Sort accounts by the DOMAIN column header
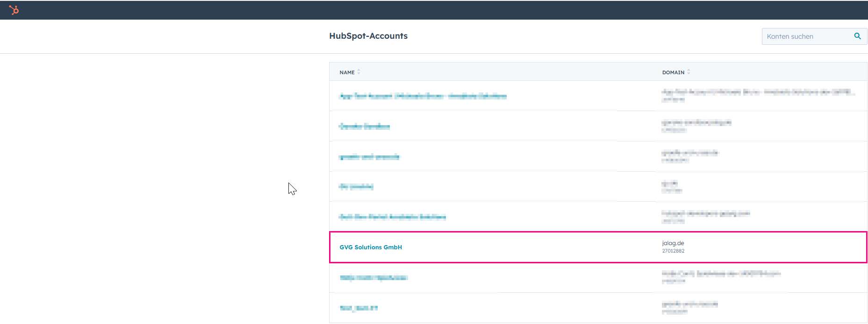The image size is (868, 324). click(x=673, y=72)
